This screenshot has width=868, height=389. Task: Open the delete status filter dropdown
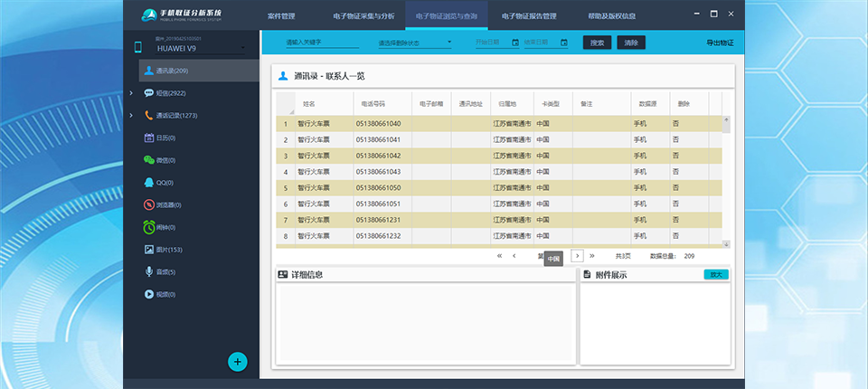point(449,43)
